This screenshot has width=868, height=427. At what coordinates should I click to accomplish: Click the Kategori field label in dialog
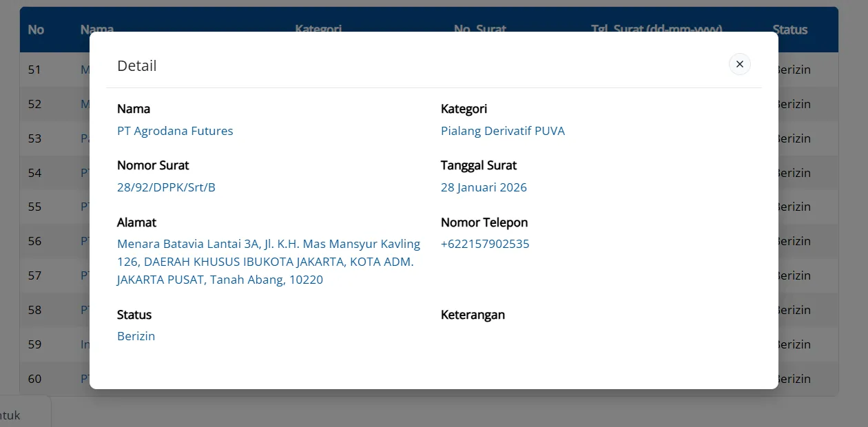tap(464, 109)
